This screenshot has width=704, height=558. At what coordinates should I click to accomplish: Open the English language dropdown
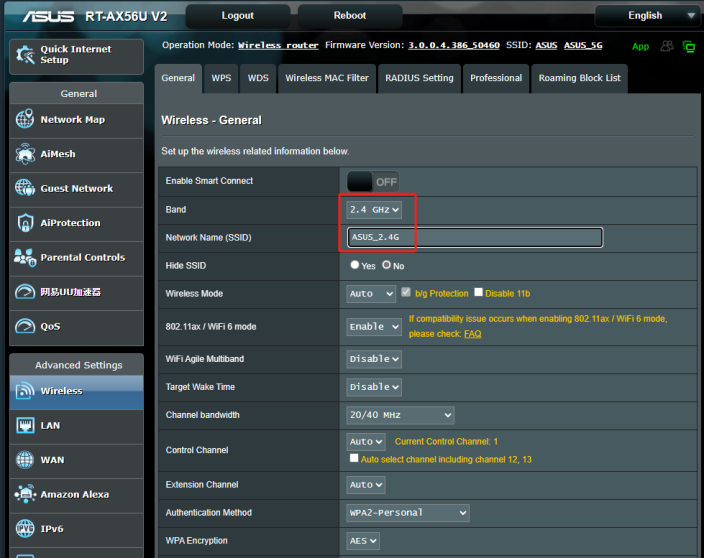[647, 15]
